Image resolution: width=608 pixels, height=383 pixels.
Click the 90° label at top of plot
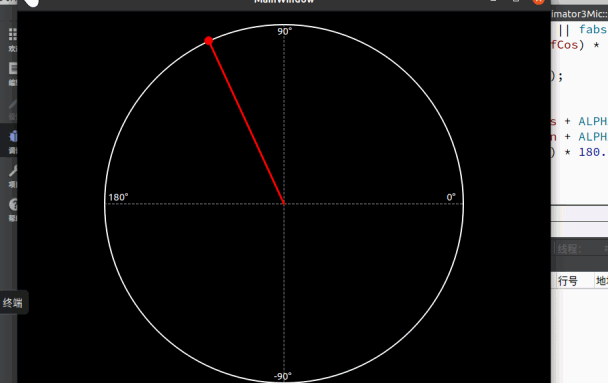point(284,31)
